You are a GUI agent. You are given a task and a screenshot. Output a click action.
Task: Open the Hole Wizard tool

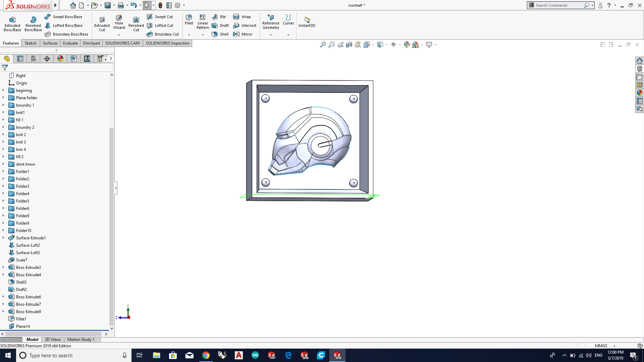pos(119,21)
